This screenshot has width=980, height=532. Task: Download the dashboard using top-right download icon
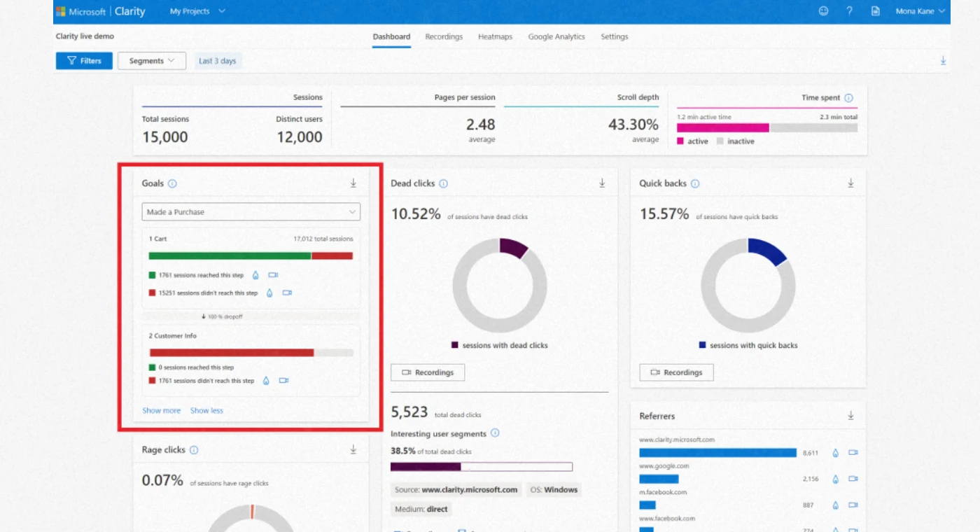[x=943, y=61]
